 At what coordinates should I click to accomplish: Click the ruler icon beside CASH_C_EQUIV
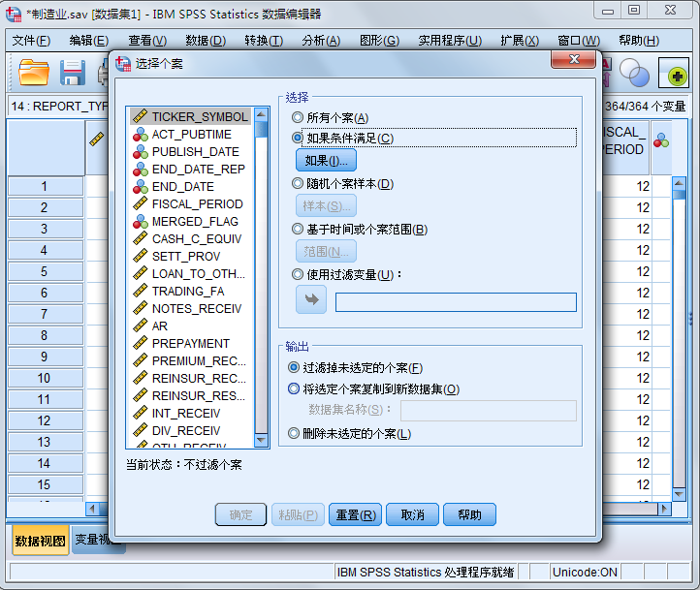pyautogui.click(x=141, y=238)
